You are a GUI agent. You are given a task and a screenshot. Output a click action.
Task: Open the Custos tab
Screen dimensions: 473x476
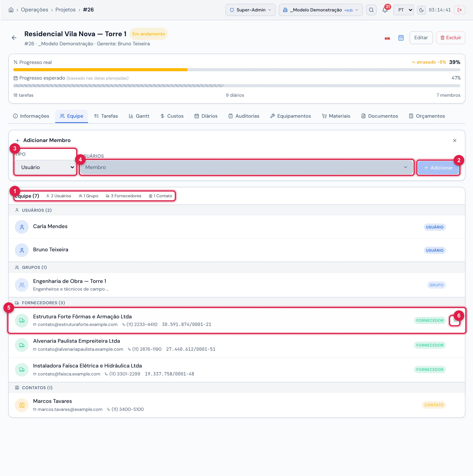pos(172,116)
